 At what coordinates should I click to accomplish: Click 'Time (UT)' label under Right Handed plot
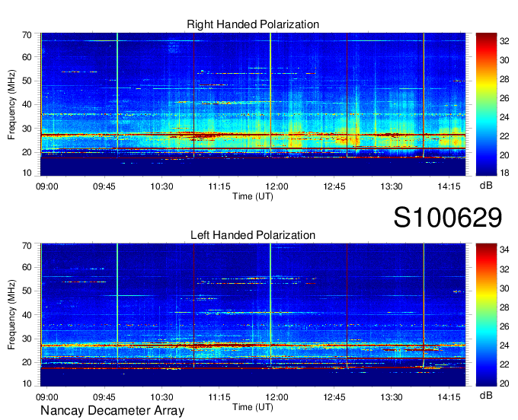(x=253, y=196)
